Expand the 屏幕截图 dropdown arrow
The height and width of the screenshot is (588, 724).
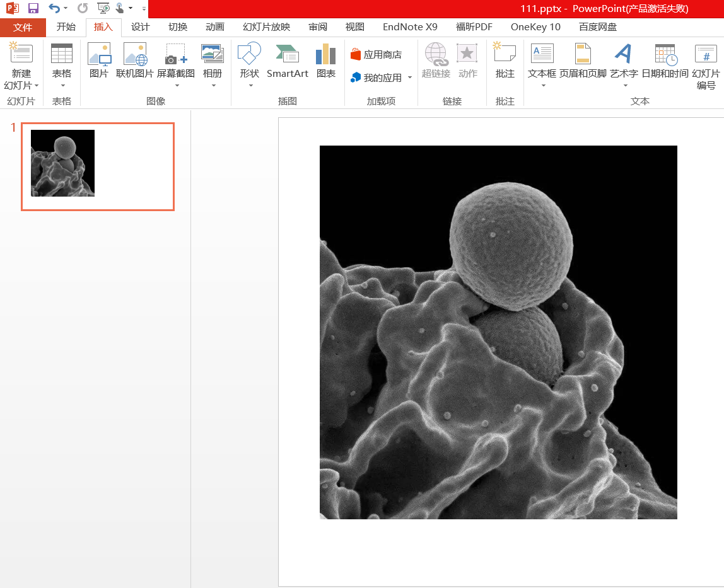pos(177,85)
